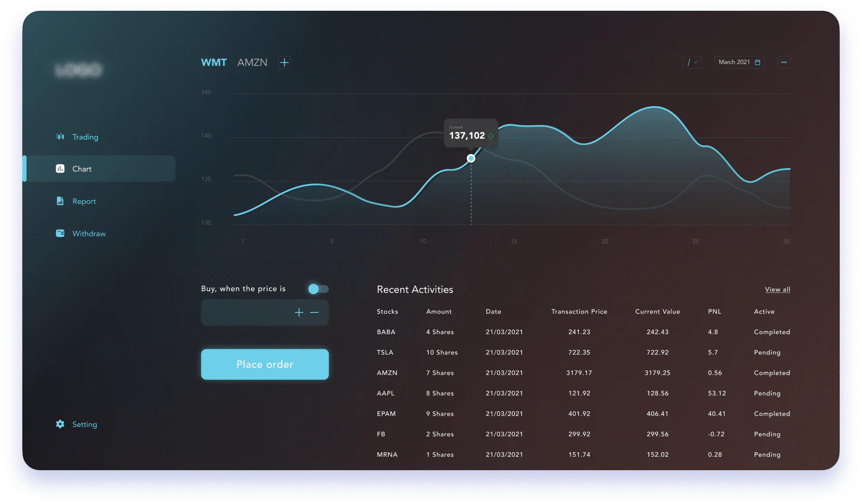Click the Date column header
Screen dimensions: 862x504
[493, 312]
